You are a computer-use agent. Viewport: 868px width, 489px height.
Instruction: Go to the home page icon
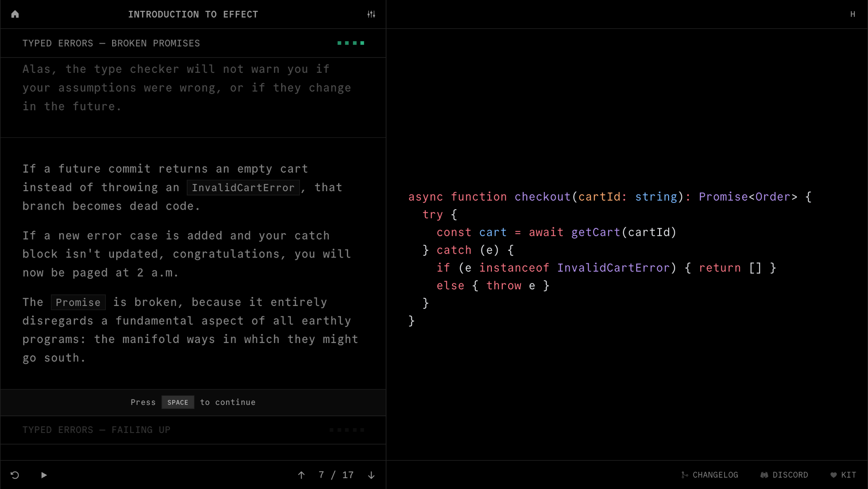[x=15, y=14]
